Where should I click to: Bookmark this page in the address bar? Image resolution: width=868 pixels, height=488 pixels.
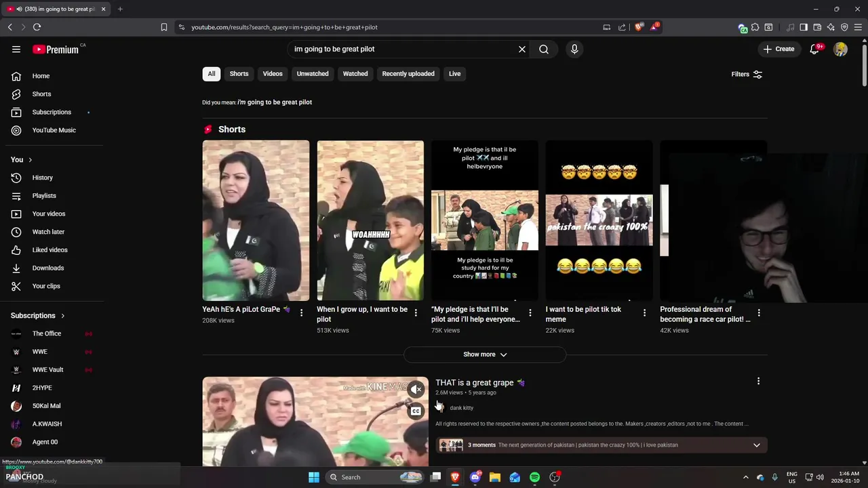163,27
